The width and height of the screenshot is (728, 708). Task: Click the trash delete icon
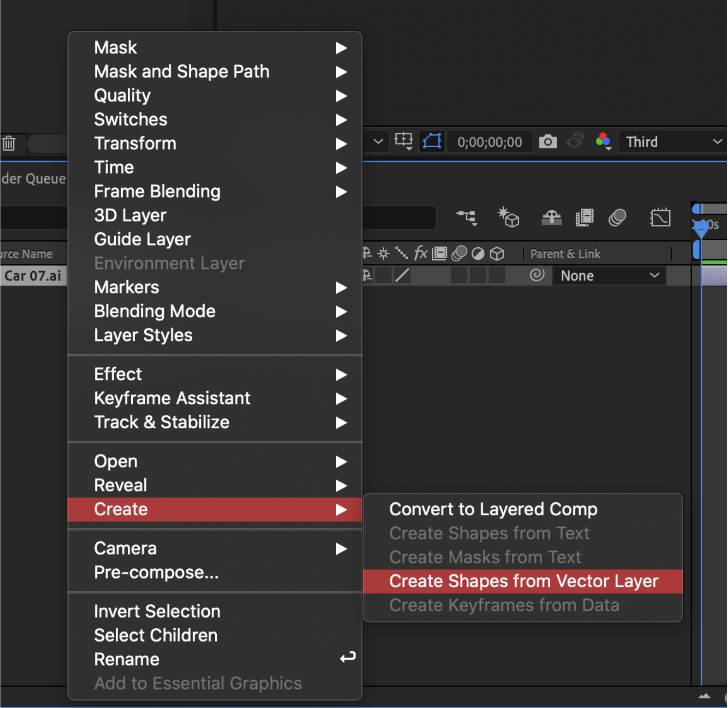(9, 143)
